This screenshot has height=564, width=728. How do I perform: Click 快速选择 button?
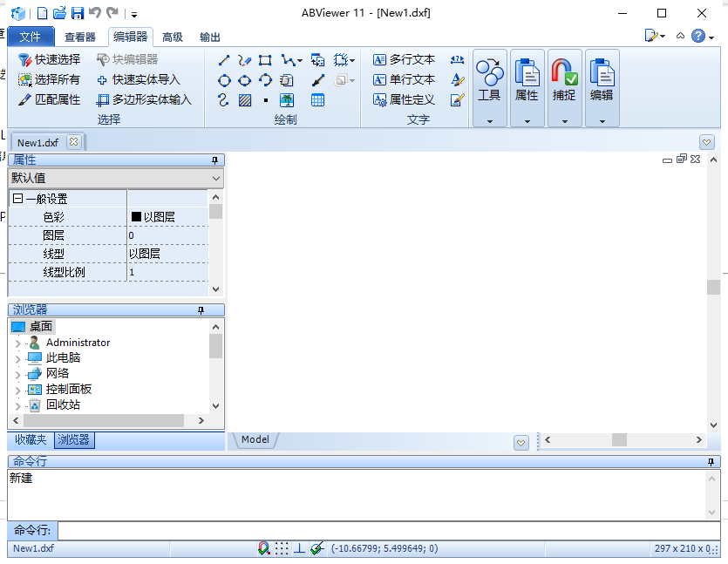[49, 59]
